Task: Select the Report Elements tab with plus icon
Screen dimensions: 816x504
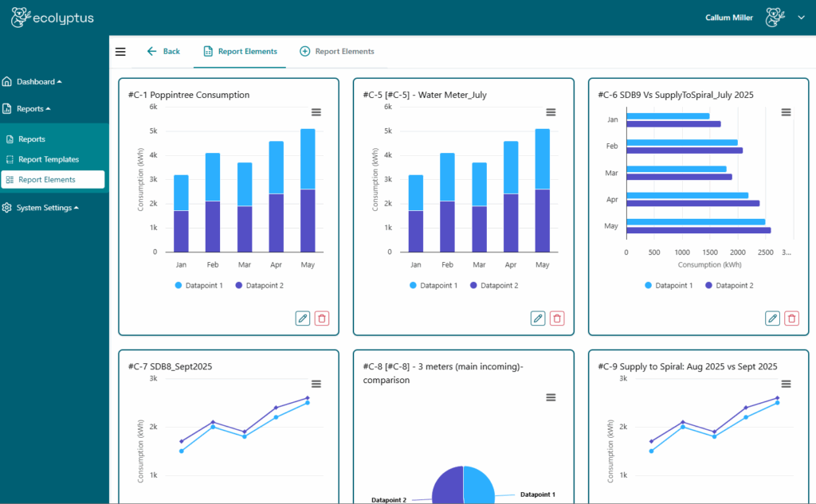Action: point(336,52)
